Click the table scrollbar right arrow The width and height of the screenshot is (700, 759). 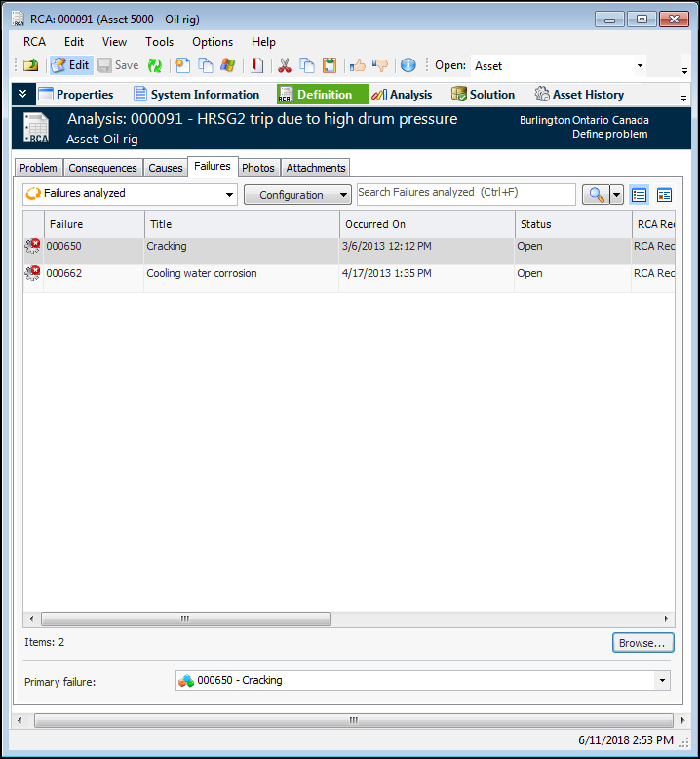pos(667,619)
